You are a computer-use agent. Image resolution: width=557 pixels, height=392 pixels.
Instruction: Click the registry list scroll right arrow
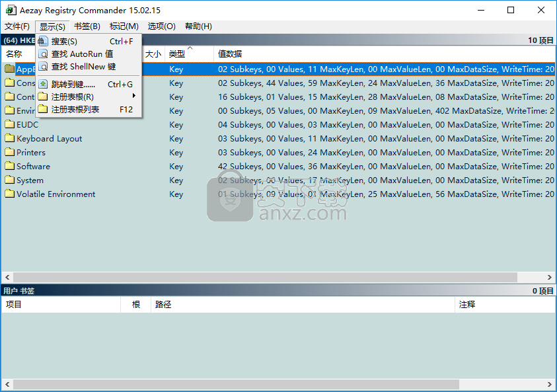click(549, 277)
